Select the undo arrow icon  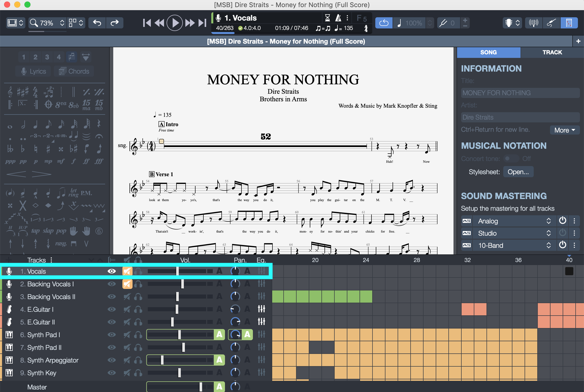(x=97, y=22)
